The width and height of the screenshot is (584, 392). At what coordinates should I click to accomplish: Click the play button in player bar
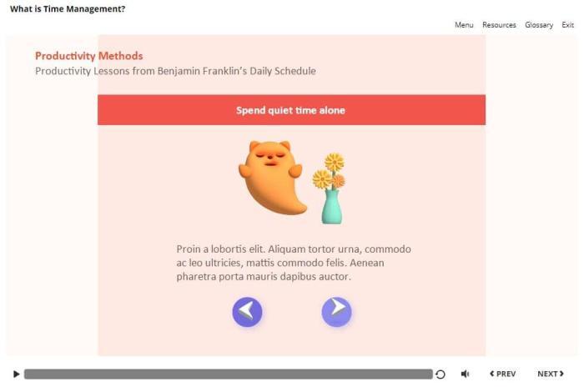tap(16, 374)
